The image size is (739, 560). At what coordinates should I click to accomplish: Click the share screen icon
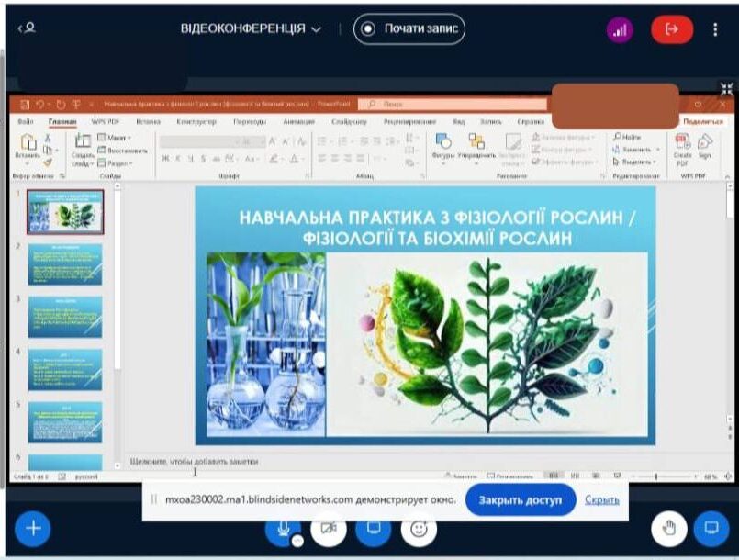point(374,529)
